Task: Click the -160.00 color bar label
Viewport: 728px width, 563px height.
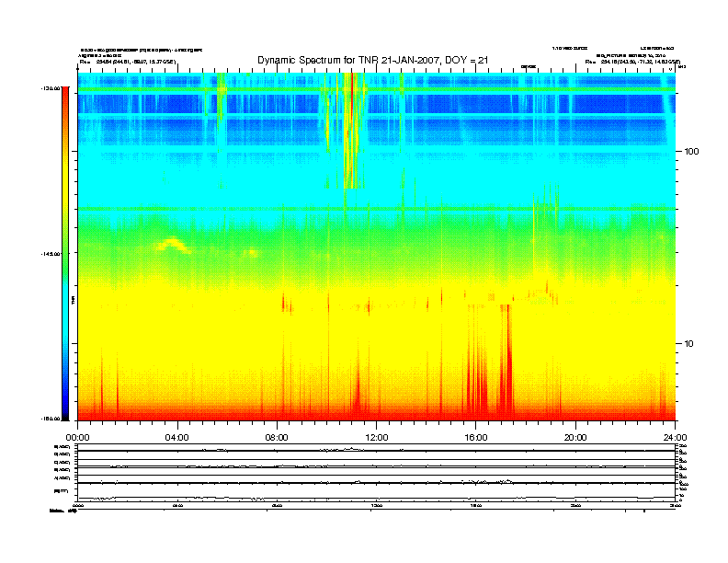Action: click(51, 419)
